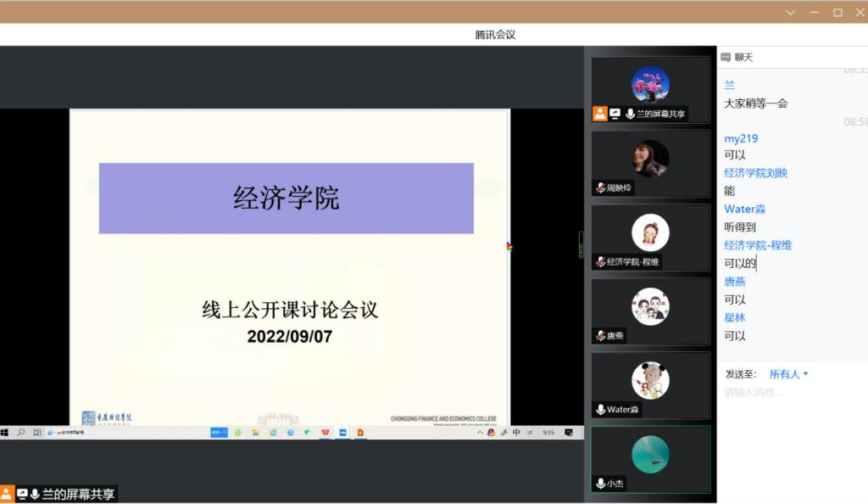Click sender name my219 in chat
The image size is (868, 504).
pyautogui.click(x=741, y=138)
